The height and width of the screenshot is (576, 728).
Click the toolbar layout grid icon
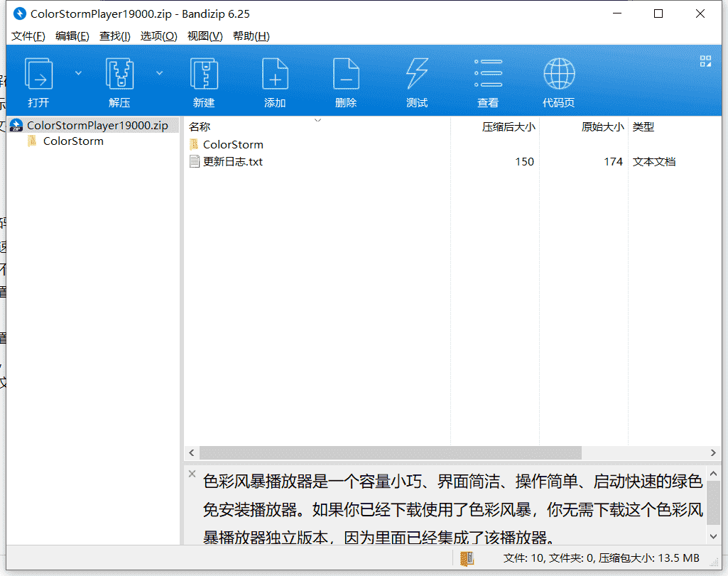tap(705, 61)
